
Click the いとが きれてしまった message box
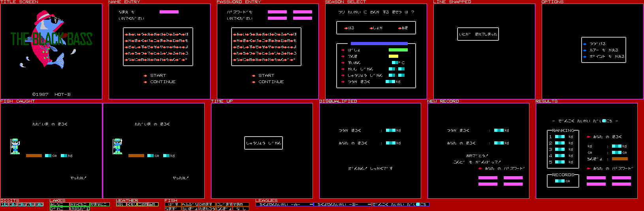coord(478,34)
